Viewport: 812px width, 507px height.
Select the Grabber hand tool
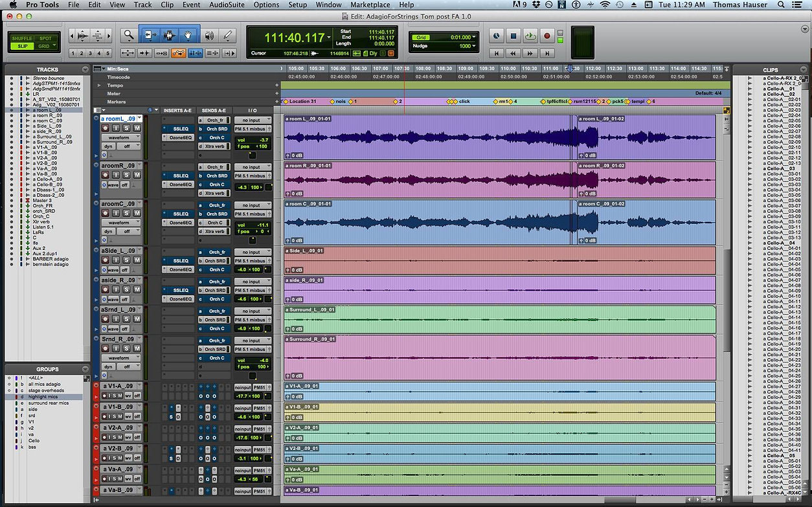pos(188,36)
